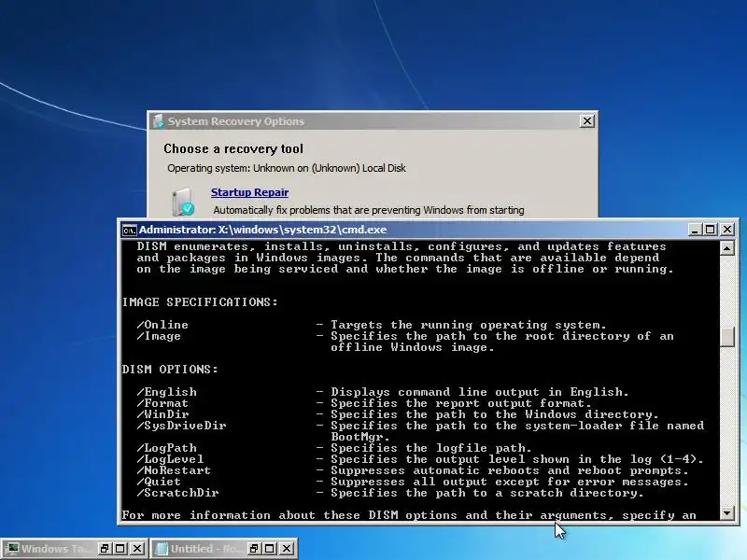Click the cmd scrollbar down arrow
The image size is (747, 560).
click(727, 513)
